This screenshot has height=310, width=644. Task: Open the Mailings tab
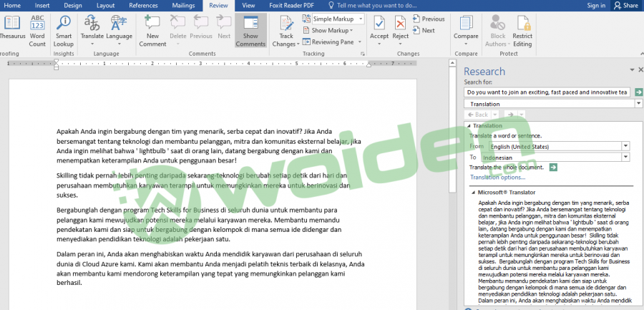click(x=184, y=6)
